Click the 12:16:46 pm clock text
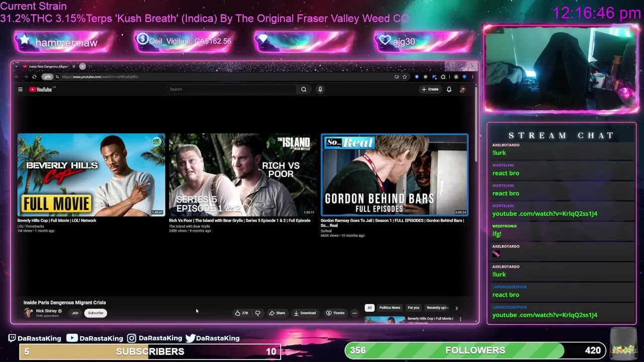 [x=596, y=13]
